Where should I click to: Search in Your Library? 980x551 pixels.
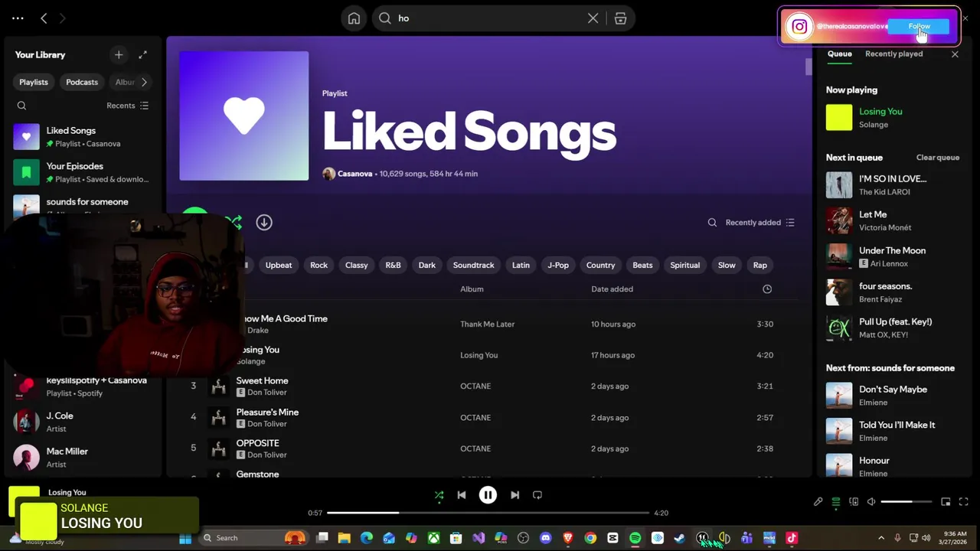[x=21, y=106]
